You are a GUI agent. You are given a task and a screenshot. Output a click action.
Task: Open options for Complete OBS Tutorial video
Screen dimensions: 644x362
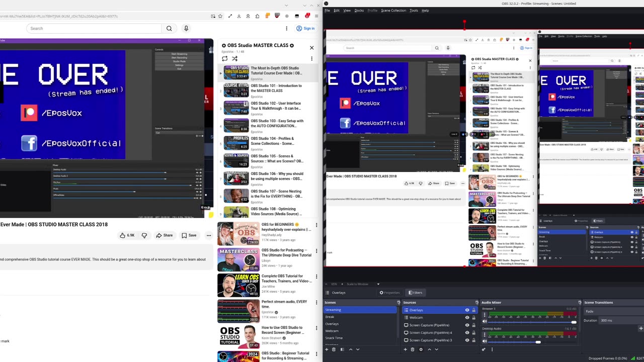coord(316,277)
